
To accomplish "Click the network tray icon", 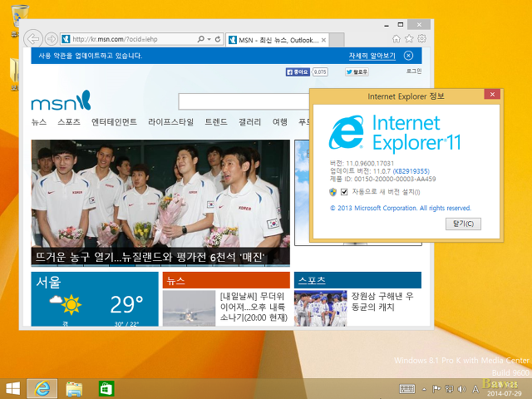I will click(450, 389).
